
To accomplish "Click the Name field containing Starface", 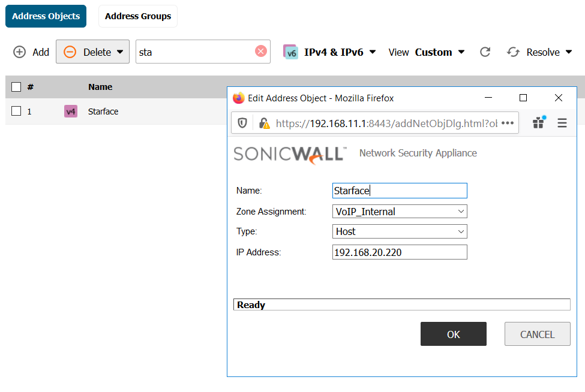I will tap(400, 191).
